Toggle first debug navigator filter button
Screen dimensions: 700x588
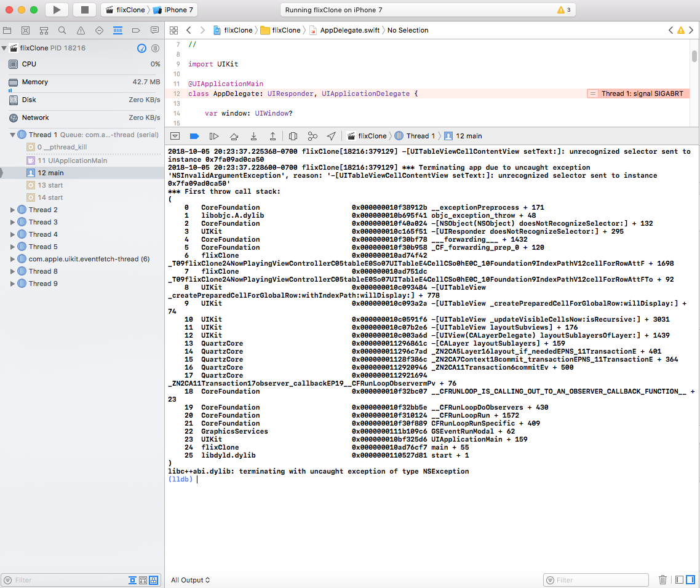[x=133, y=580]
